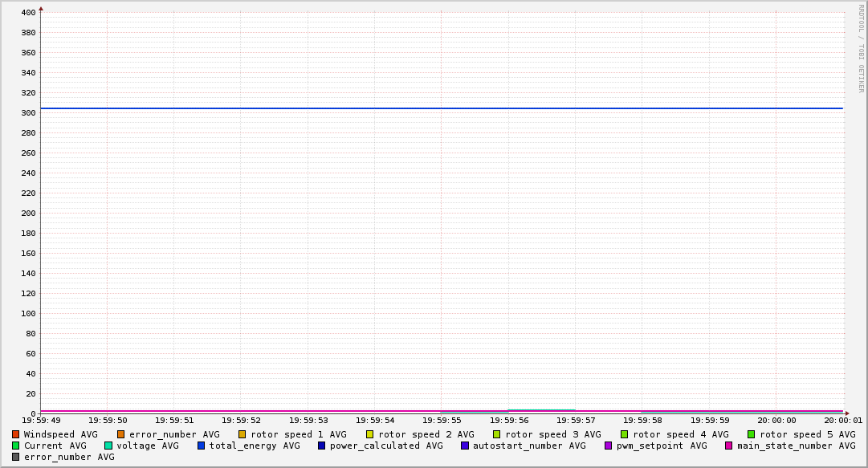Click the RRDTOOL / TOBI OETIKER watermark

[861, 48]
